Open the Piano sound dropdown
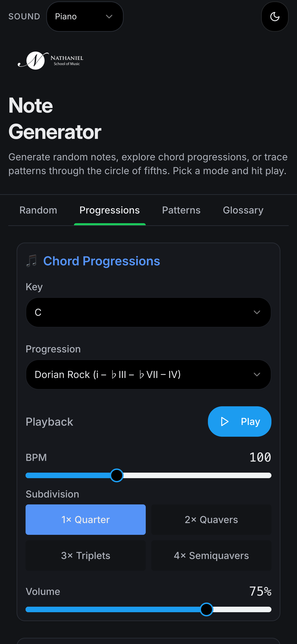Screen dimensions: 297x644 85,17
